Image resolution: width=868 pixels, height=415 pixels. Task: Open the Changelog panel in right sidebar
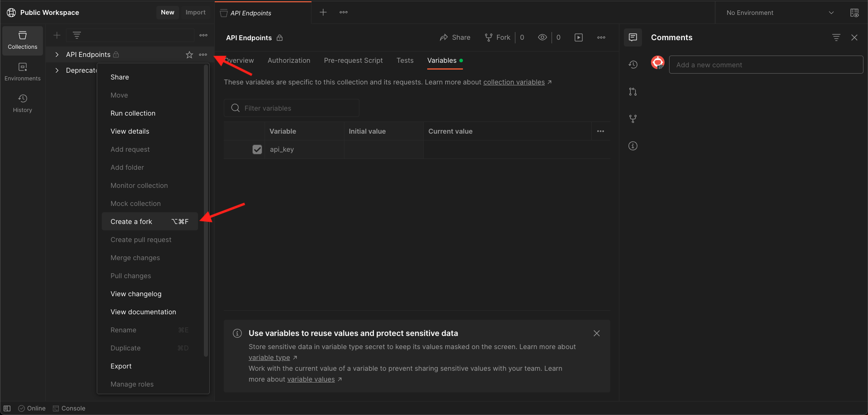click(x=633, y=65)
